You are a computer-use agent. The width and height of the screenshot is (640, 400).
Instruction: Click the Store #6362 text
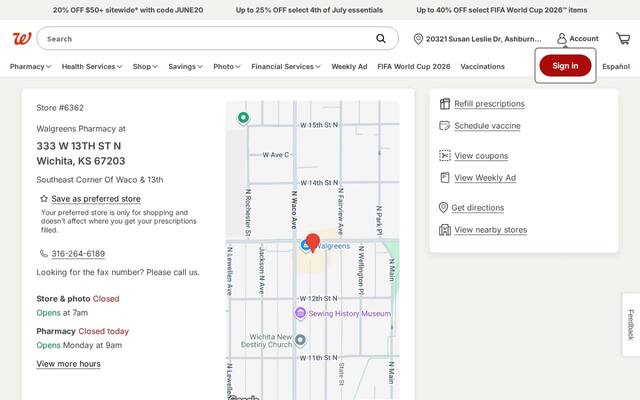60,108
